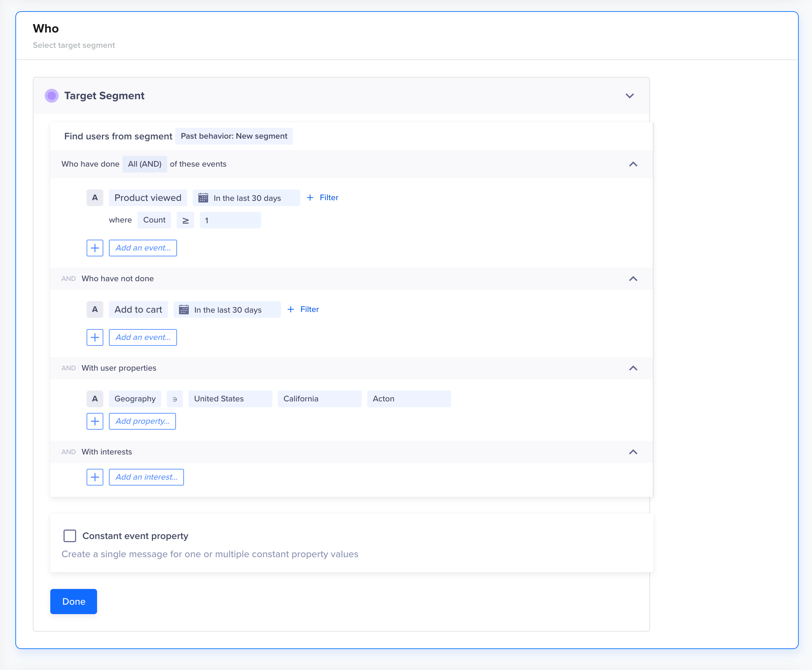
Task: Click plus icon next to first Add an event
Action: tap(95, 248)
